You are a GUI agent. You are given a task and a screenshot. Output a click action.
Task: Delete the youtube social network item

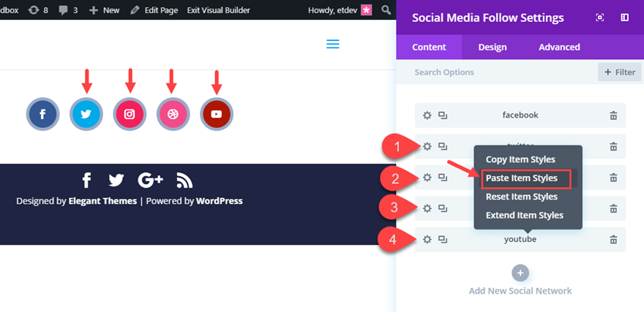(613, 240)
